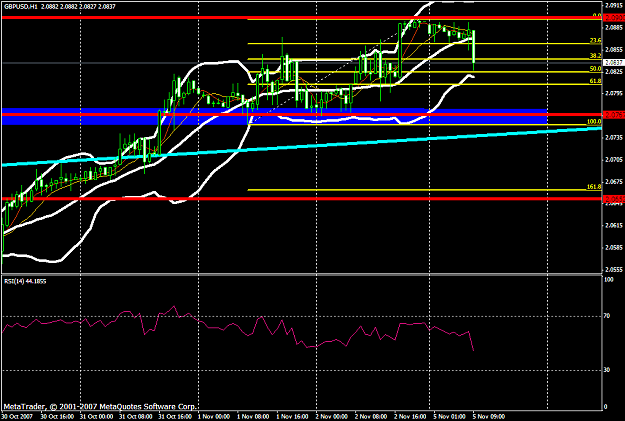Click the 2.0585 price axis label

pos(614,248)
